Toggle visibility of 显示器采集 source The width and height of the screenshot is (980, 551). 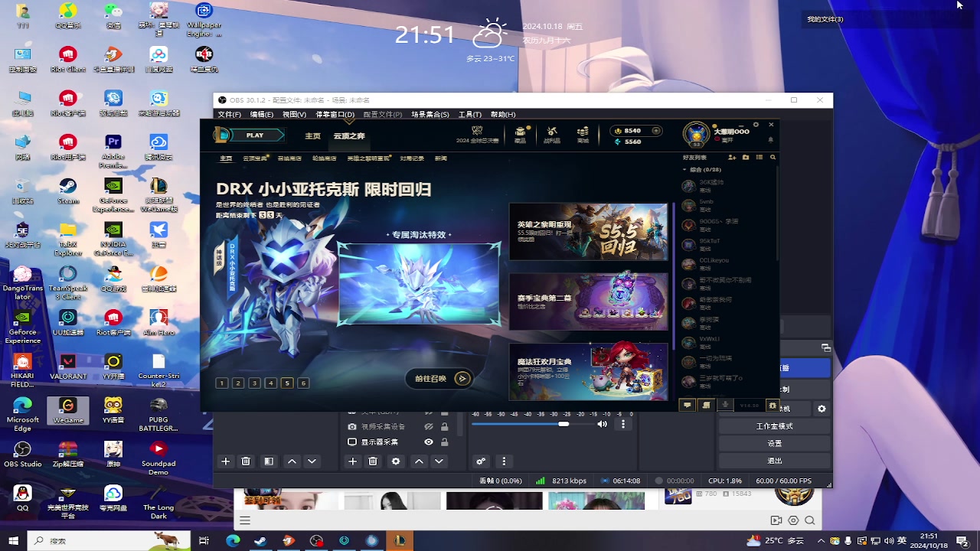(x=429, y=442)
